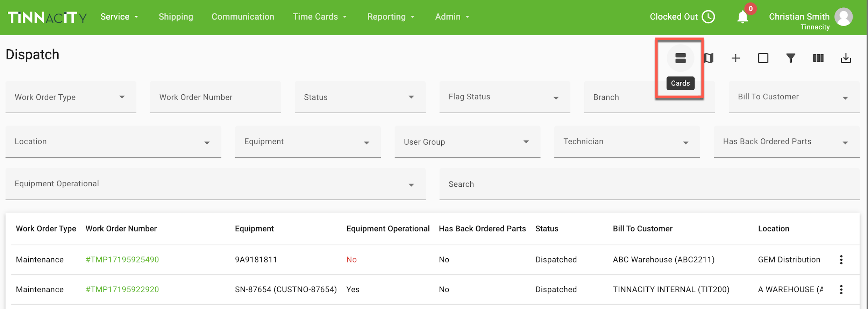Expand the Time Cards menu
The image size is (868, 309).
click(320, 17)
